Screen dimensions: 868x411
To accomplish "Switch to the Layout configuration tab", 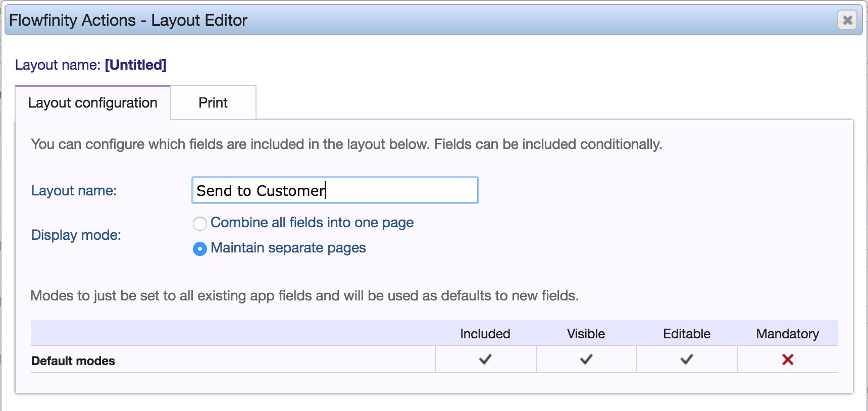I will [92, 103].
